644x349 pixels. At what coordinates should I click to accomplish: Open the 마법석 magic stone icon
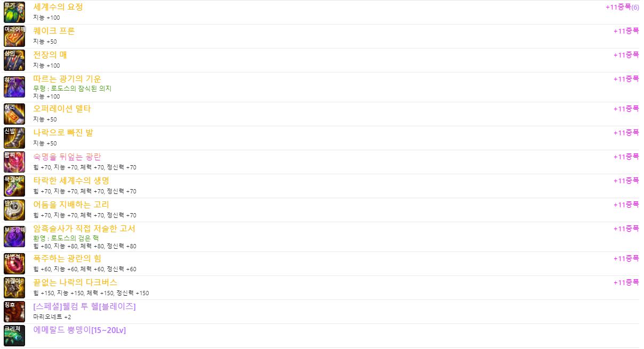(x=14, y=264)
